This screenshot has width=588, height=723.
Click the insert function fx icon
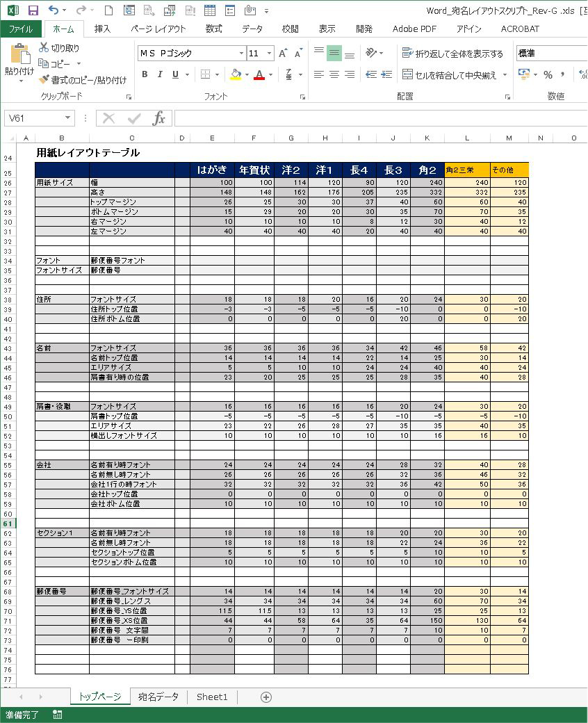pos(158,118)
